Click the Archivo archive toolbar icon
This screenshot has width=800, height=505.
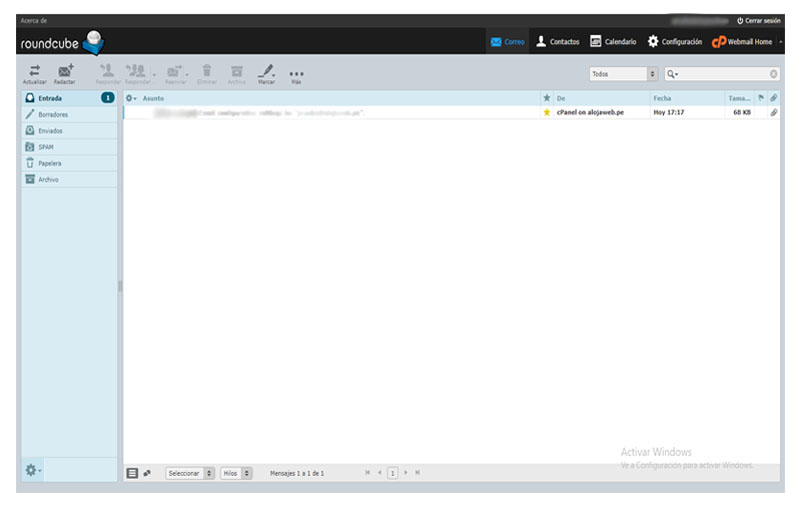[237, 73]
